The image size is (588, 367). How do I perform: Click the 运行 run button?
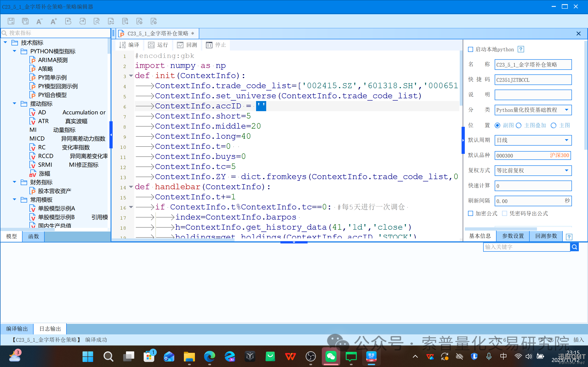158,45
